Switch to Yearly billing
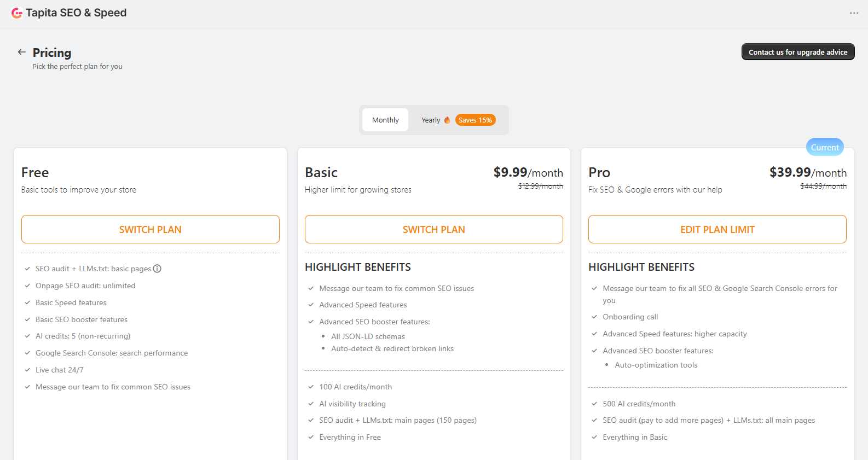This screenshot has height=460, width=868. click(431, 120)
